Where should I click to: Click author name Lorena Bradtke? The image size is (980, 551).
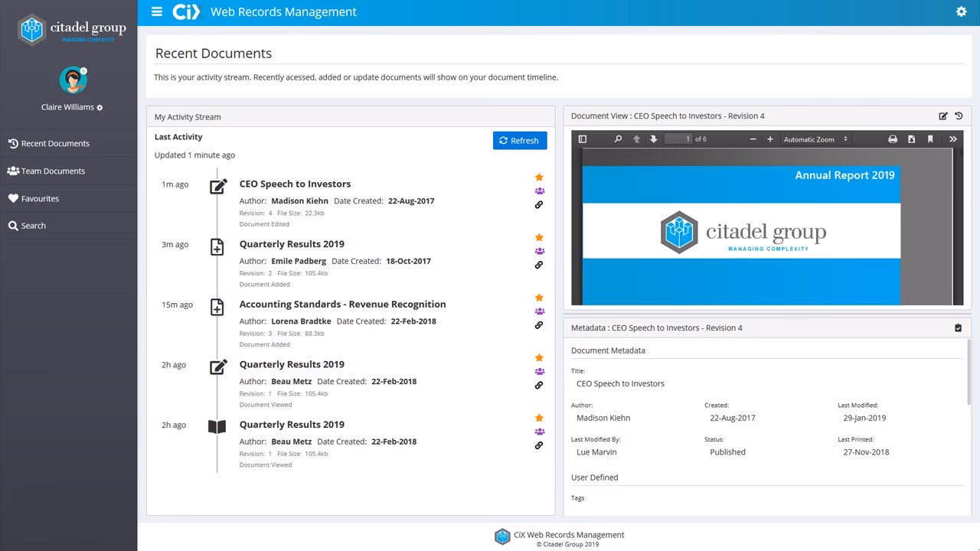(302, 321)
